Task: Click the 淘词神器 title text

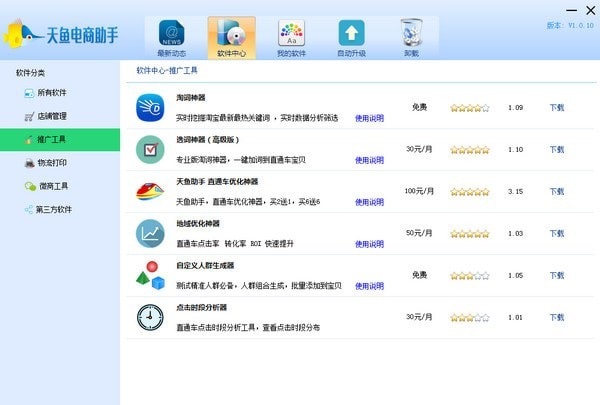Action: click(191, 98)
